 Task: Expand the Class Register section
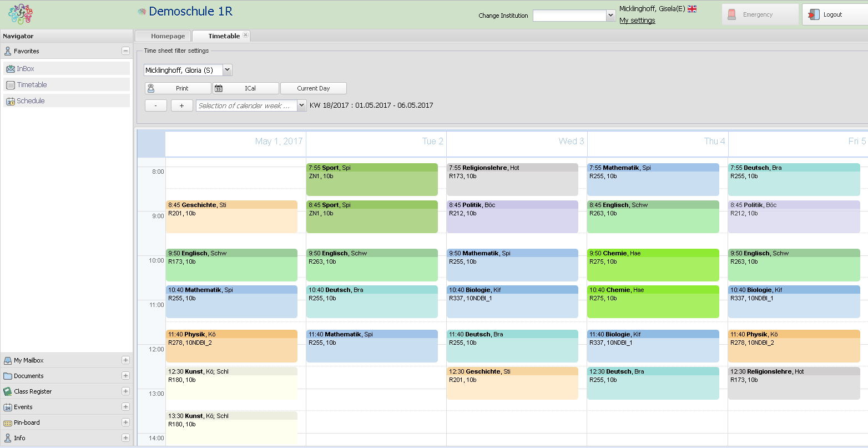[x=125, y=391]
